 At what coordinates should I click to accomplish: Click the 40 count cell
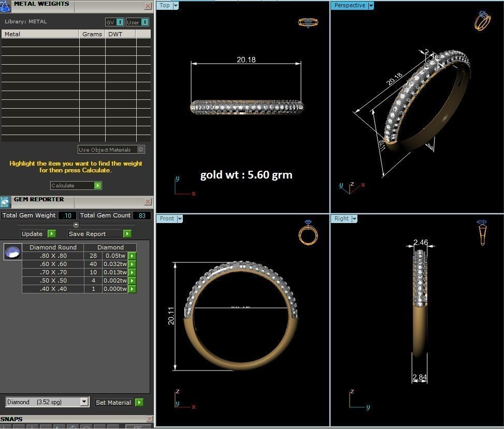point(93,264)
